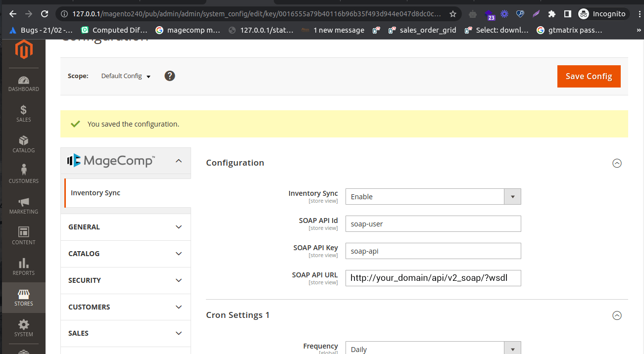Image resolution: width=644 pixels, height=354 pixels.
Task: Select the Content icon in the sidebar
Action: (23, 236)
